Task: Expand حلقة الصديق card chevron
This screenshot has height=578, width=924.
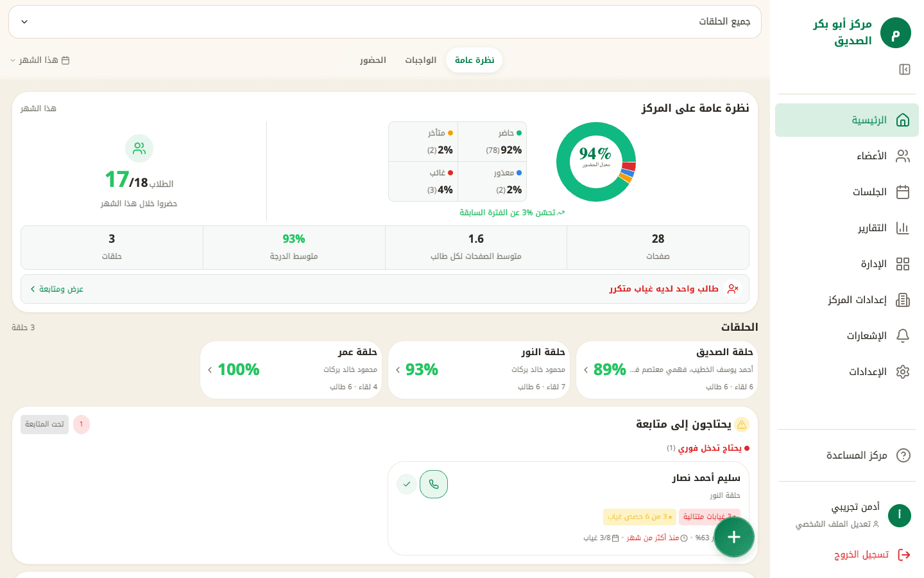Action: point(586,370)
